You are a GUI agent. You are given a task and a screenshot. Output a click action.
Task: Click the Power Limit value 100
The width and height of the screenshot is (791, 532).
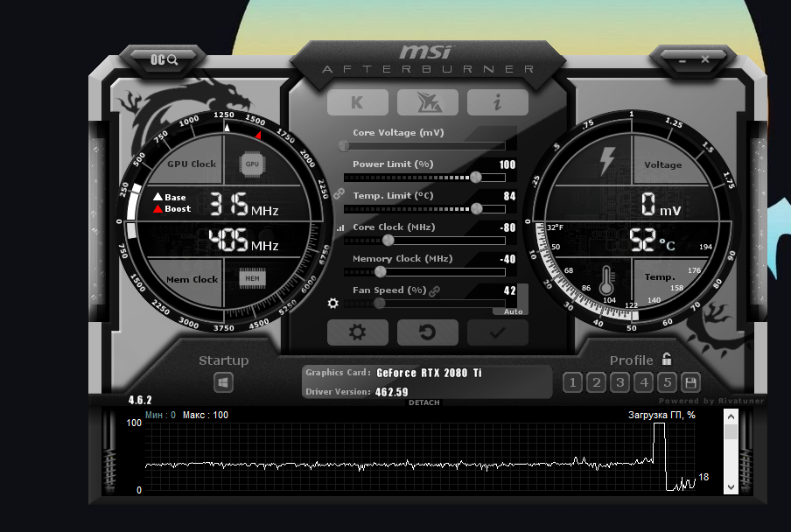click(x=507, y=164)
